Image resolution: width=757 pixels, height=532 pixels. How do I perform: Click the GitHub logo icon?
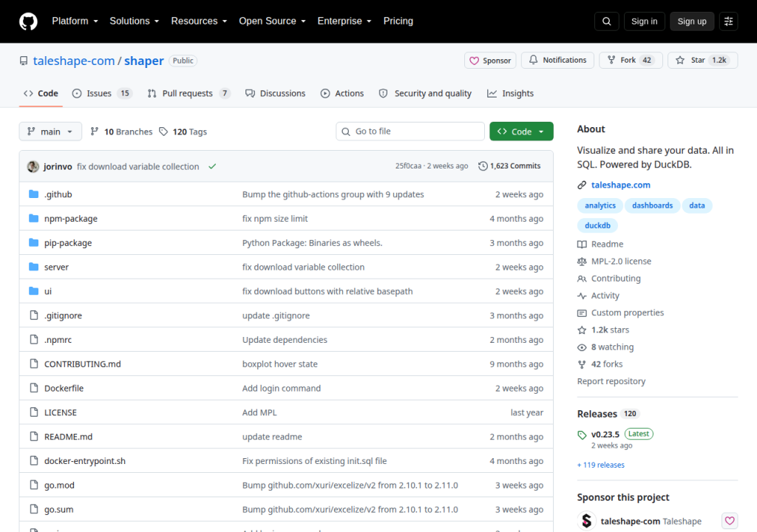(x=28, y=21)
